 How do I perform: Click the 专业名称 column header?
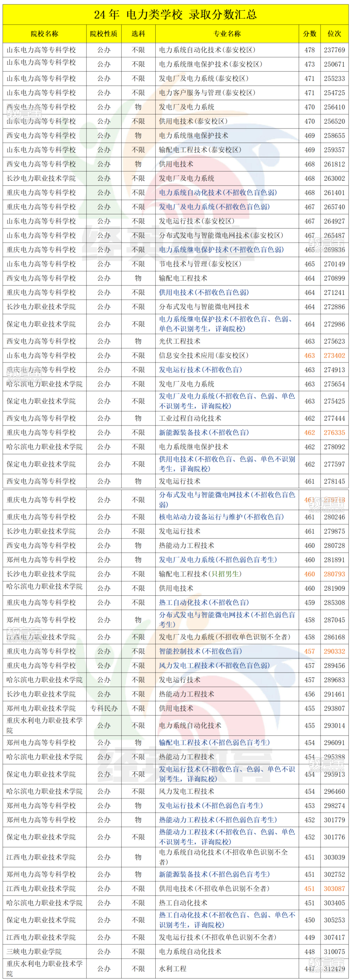(x=227, y=34)
